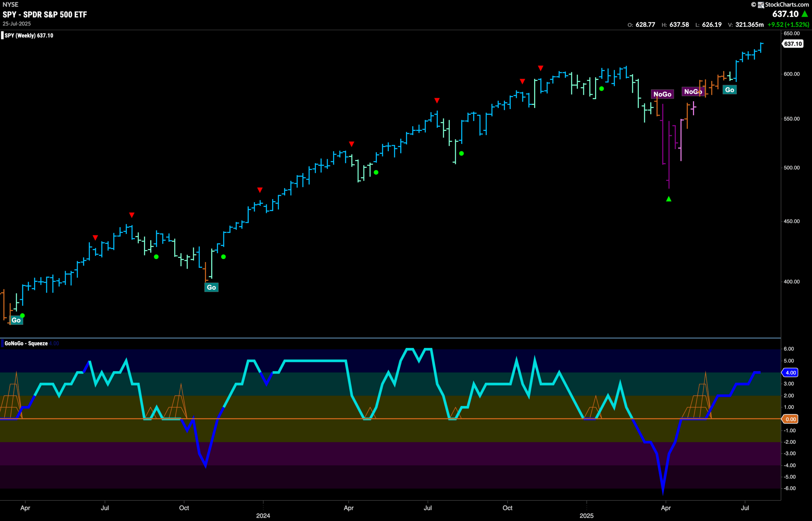812x521 pixels.
Task: Click the Go label near October 2023 lows
Action: coord(211,287)
